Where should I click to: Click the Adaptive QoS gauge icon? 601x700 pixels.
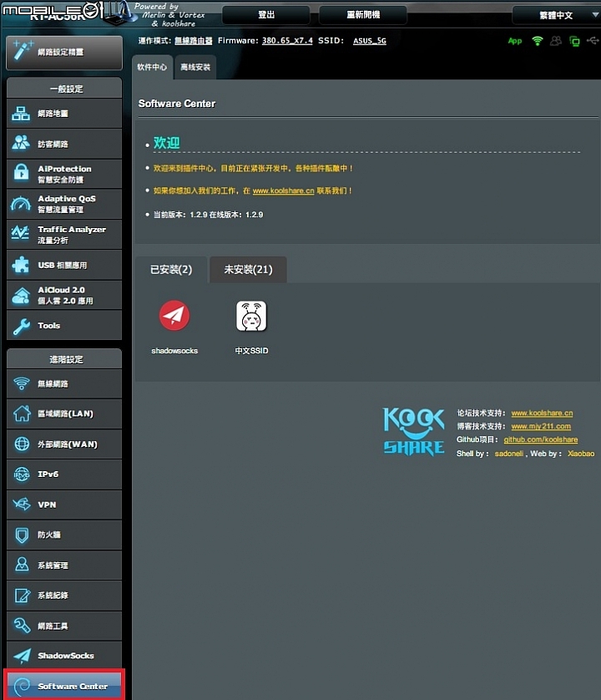tap(21, 203)
